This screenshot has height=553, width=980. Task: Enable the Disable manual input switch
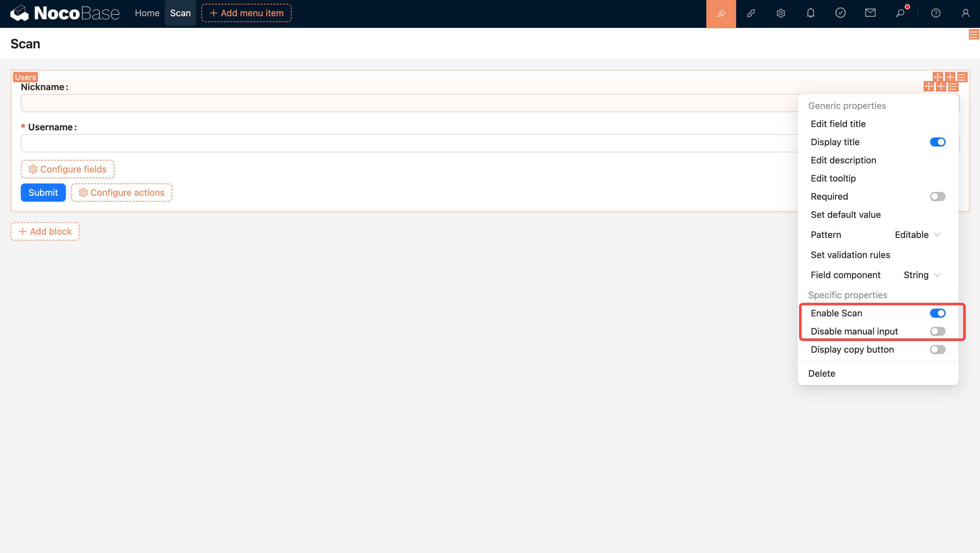pyautogui.click(x=938, y=331)
